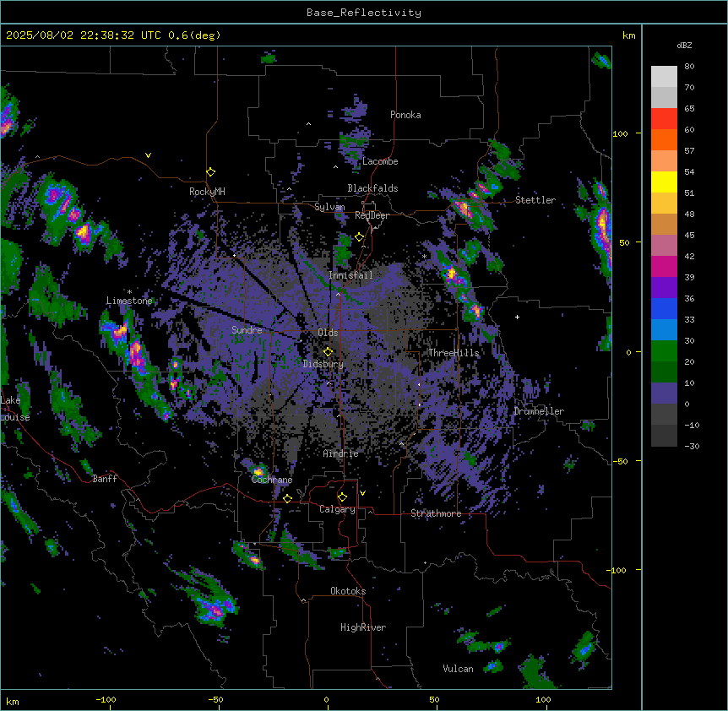The width and height of the screenshot is (728, 711).
Task: Click the green 20-30 dBZ legend swatch
Action: click(664, 351)
